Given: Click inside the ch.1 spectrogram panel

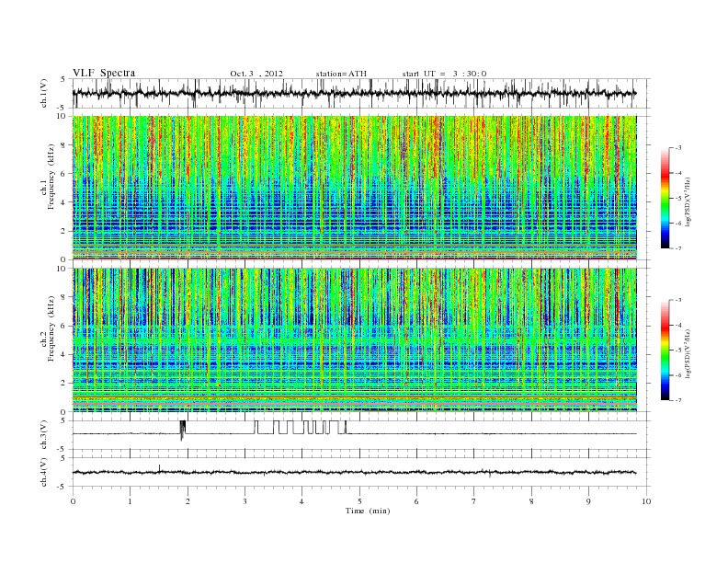Looking at the screenshot, I should (354, 188).
